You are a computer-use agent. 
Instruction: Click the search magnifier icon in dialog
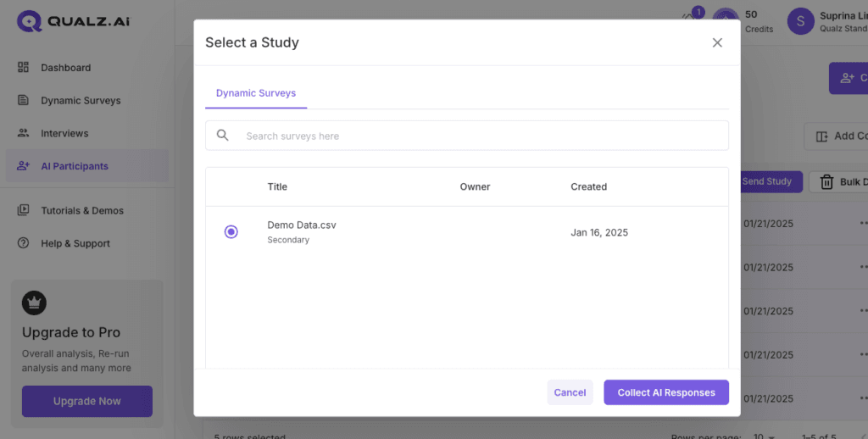click(x=223, y=135)
